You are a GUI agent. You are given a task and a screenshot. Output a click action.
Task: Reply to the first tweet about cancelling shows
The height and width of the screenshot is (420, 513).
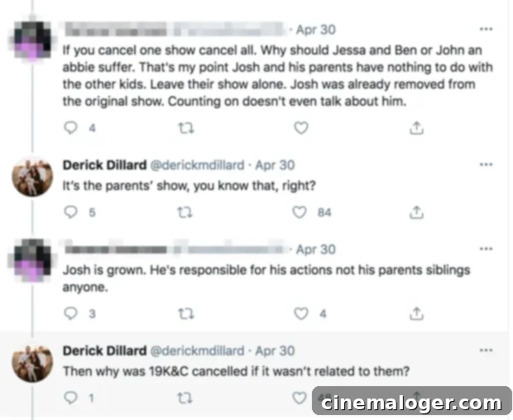pyautogui.click(x=71, y=127)
